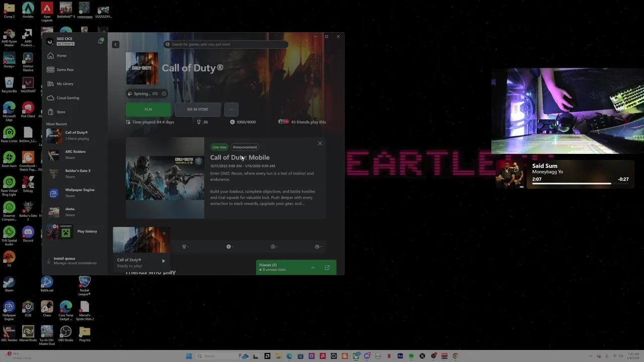Click SEE IN STORE button
Screen dimensions: 644x362
(x=198, y=109)
